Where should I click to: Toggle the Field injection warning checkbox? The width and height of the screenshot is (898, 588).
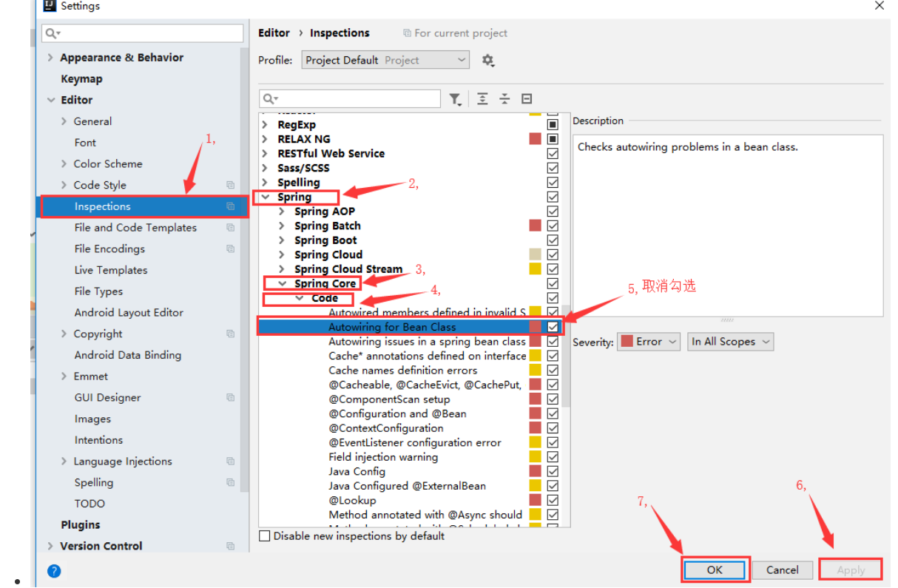(553, 457)
